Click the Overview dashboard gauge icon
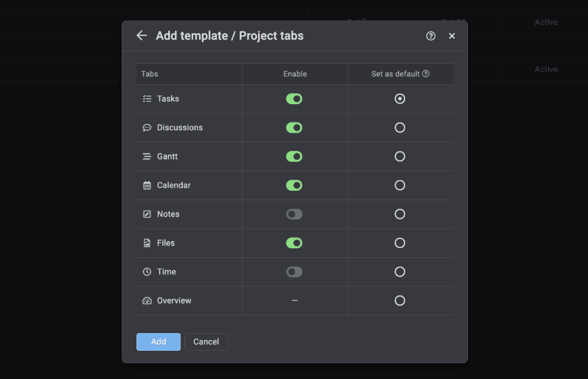Screen dimensions: 588x379 click(x=147, y=301)
